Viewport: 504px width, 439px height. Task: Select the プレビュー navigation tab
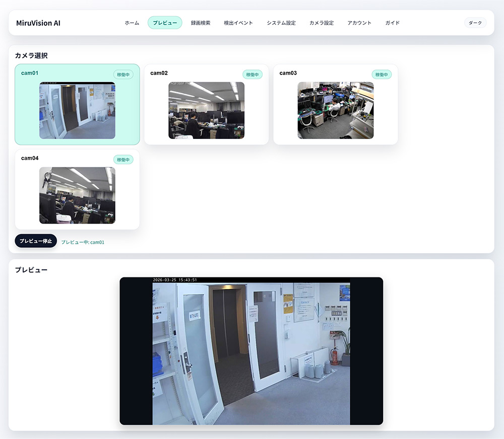(x=165, y=23)
